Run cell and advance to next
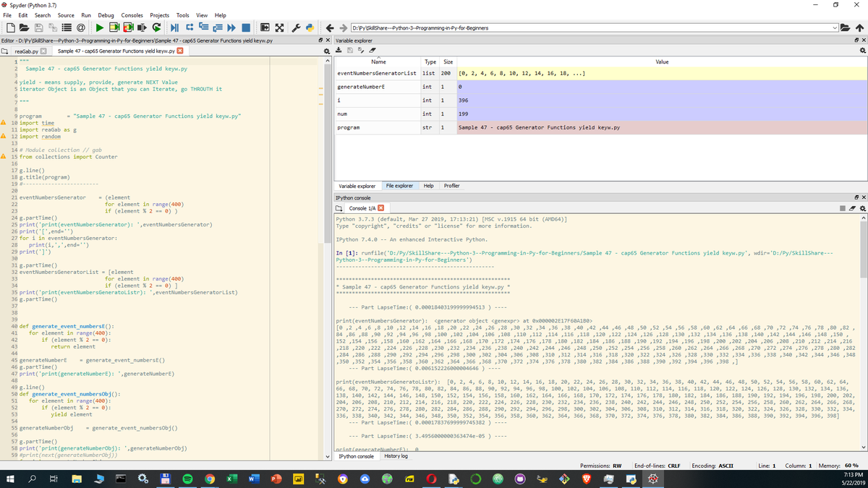Image resolution: width=868 pixels, height=488 pixels. 128,27
